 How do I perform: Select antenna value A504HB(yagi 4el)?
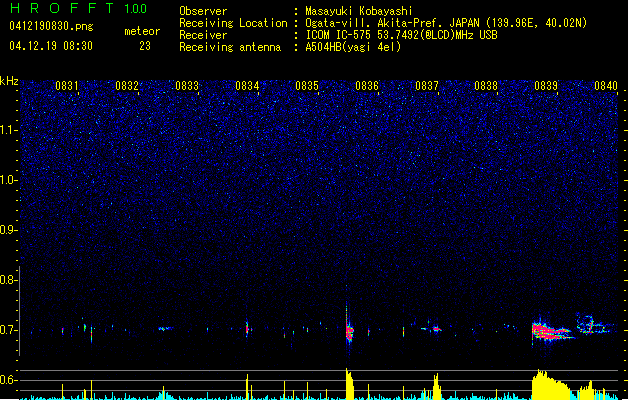(x=353, y=47)
